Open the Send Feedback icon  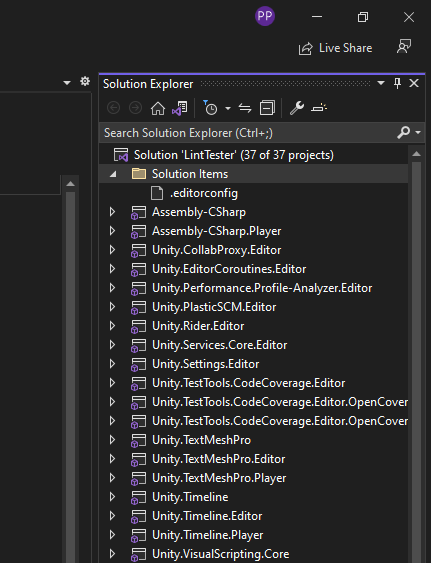tap(404, 47)
